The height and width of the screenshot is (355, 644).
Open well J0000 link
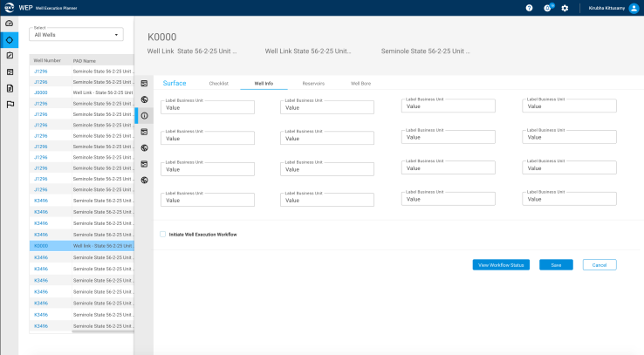[x=41, y=92]
